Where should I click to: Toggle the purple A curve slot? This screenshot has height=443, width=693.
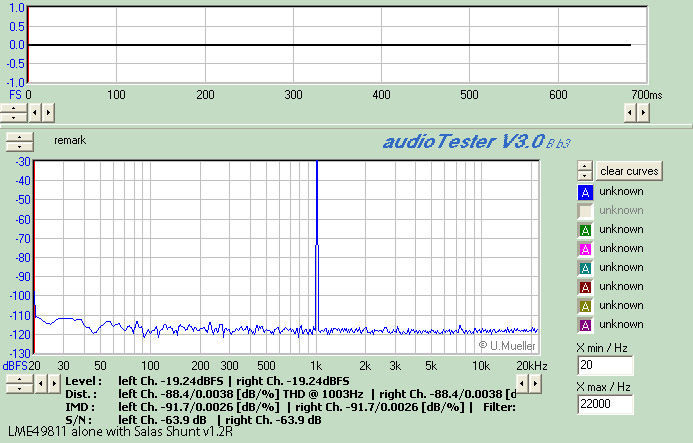[585, 325]
